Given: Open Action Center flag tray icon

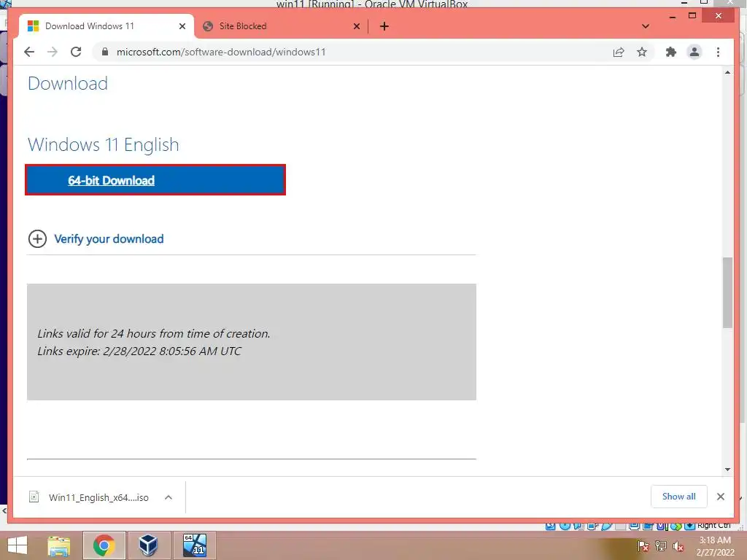Looking at the screenshot, I should [643, 546].
